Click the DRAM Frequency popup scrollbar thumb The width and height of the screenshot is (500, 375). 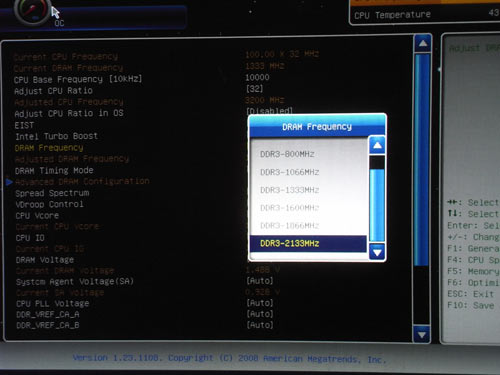pos(377,205)
